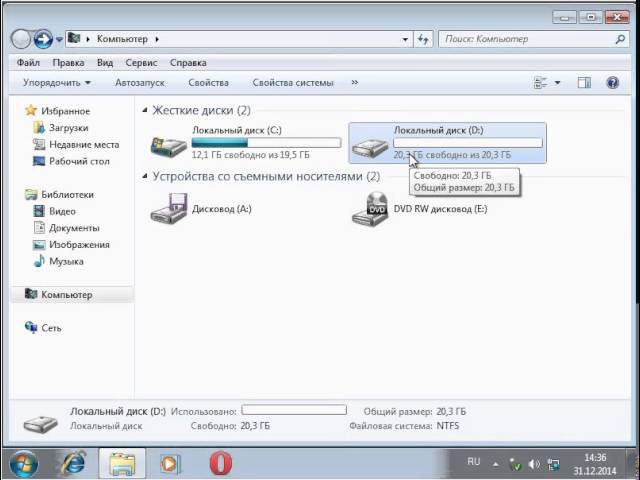The image size is (640, 480).
Task: Click the Свойства системы button
Action: (293, 83)
